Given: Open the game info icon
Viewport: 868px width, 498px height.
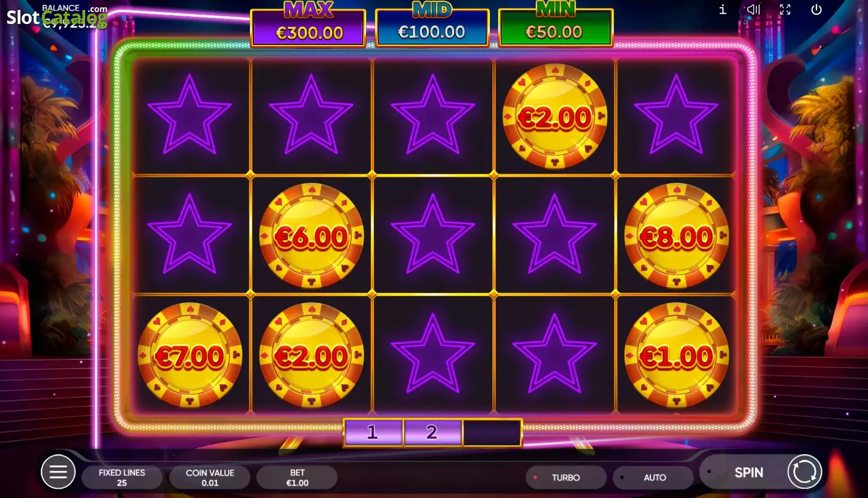Looking at the screenshot, I should click(x=722, y=9).
